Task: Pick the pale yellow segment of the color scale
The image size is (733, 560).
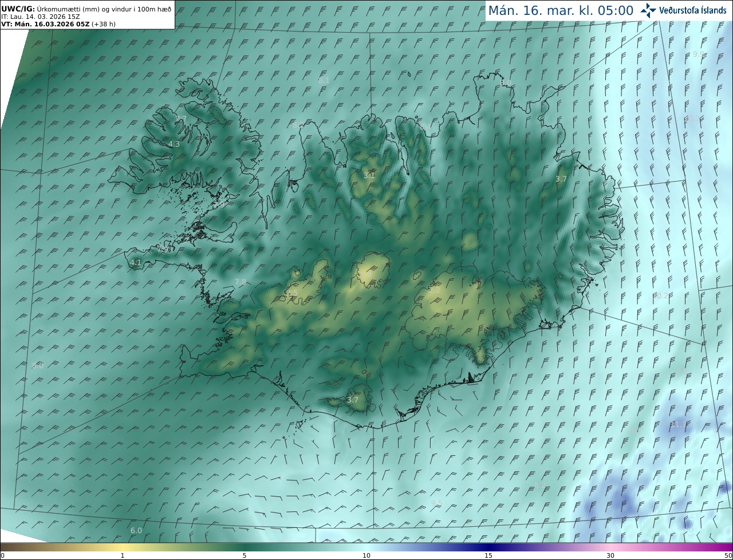Action: (x=123, y=547)
